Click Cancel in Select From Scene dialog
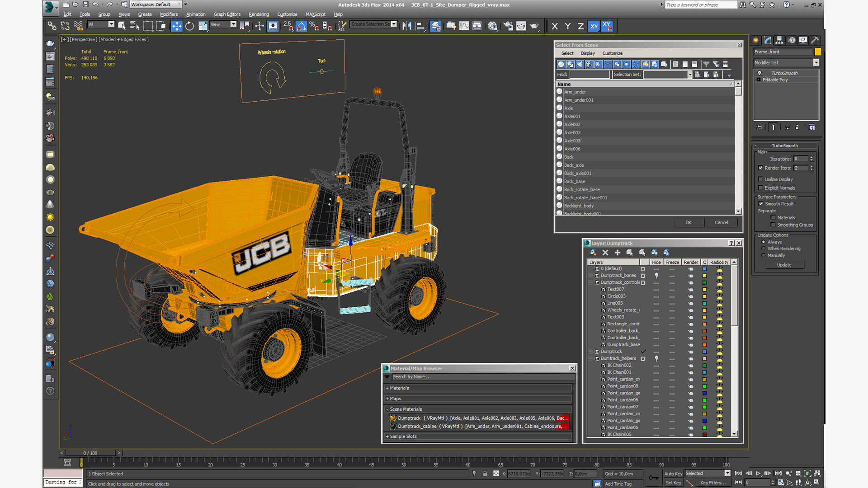 [721, 222]
